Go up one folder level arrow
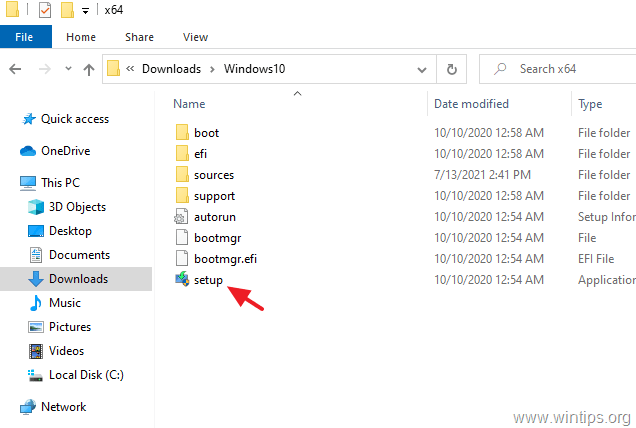 click(x=89, y=69)
